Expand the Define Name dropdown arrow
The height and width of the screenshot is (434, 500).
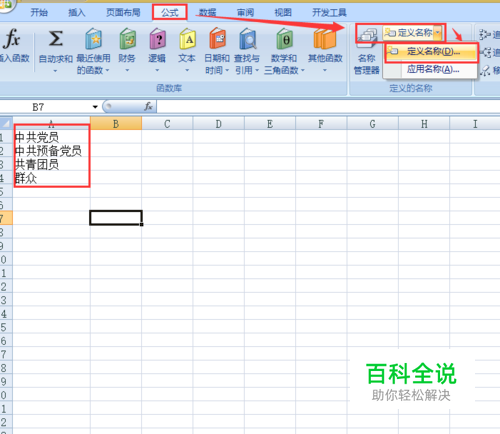[438, 33]
